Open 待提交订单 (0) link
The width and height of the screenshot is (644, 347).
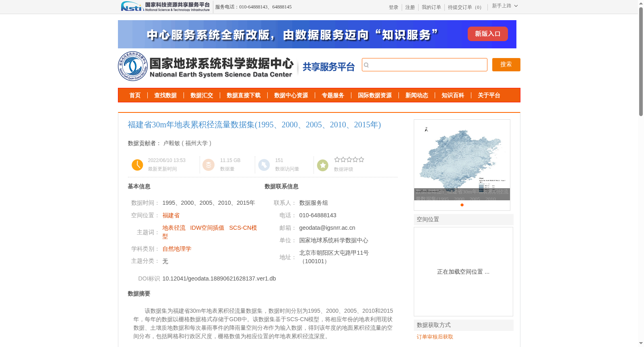(x=466, y=7)
